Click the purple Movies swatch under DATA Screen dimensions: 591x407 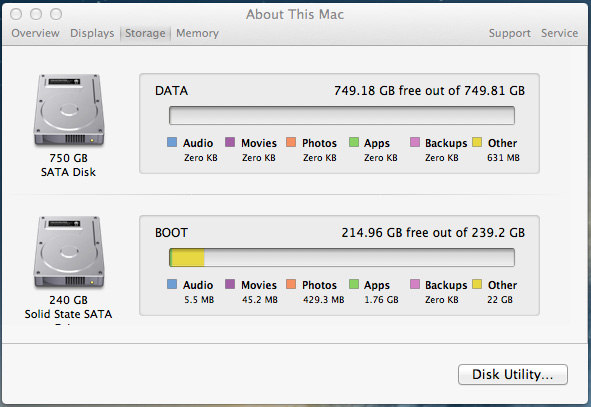tap(230, 142)
